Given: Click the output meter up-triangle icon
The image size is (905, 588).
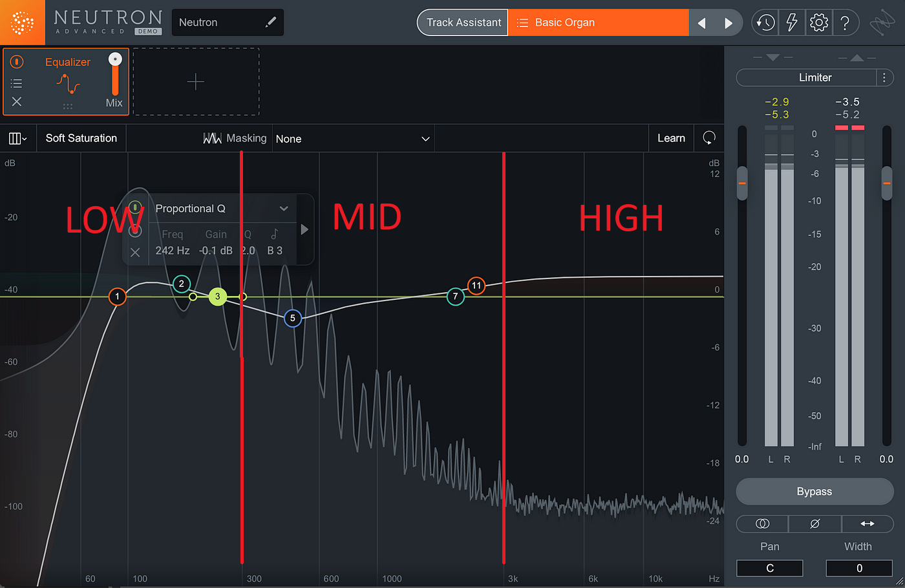Looking at the screenshot, I should (x=857, y=58).
